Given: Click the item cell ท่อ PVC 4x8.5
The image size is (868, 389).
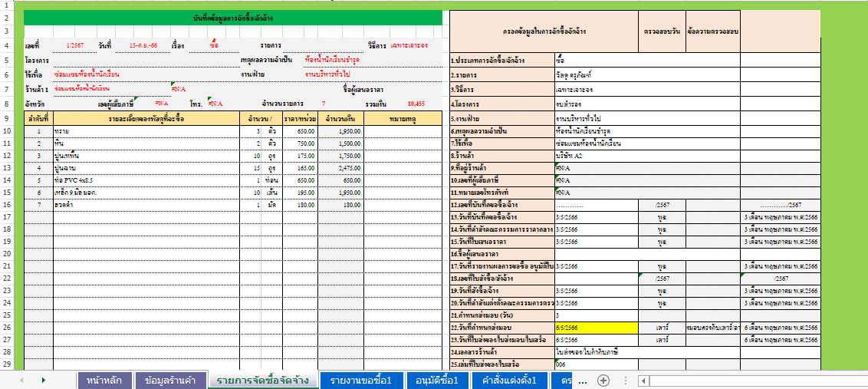Looking at the screenshot, I should (146, 180).
